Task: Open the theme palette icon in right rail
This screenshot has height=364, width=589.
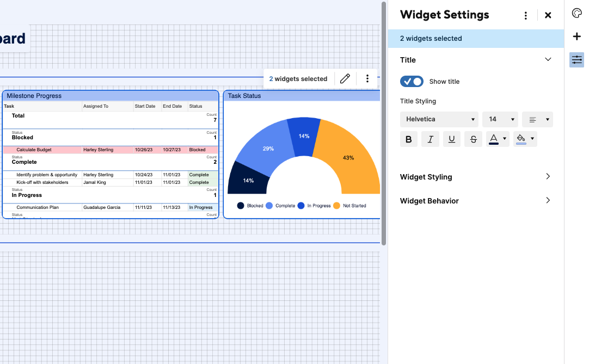Action: (x=576, y=13)
